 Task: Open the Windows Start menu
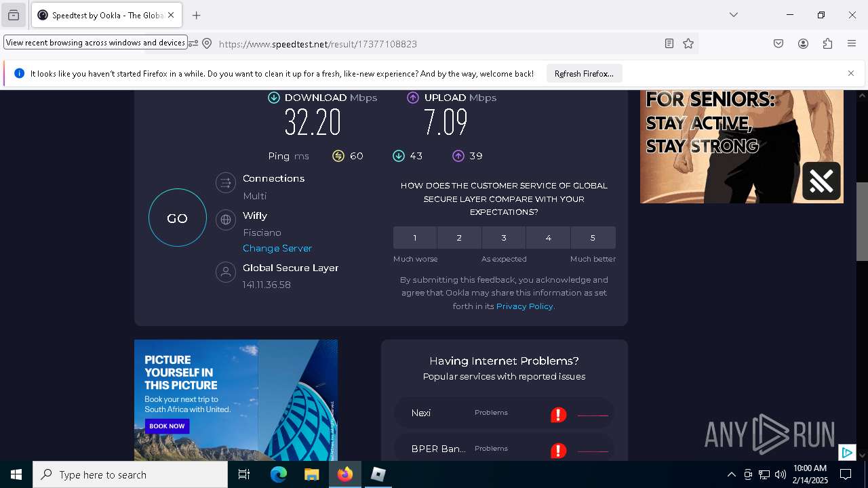(x=16, y=474)
